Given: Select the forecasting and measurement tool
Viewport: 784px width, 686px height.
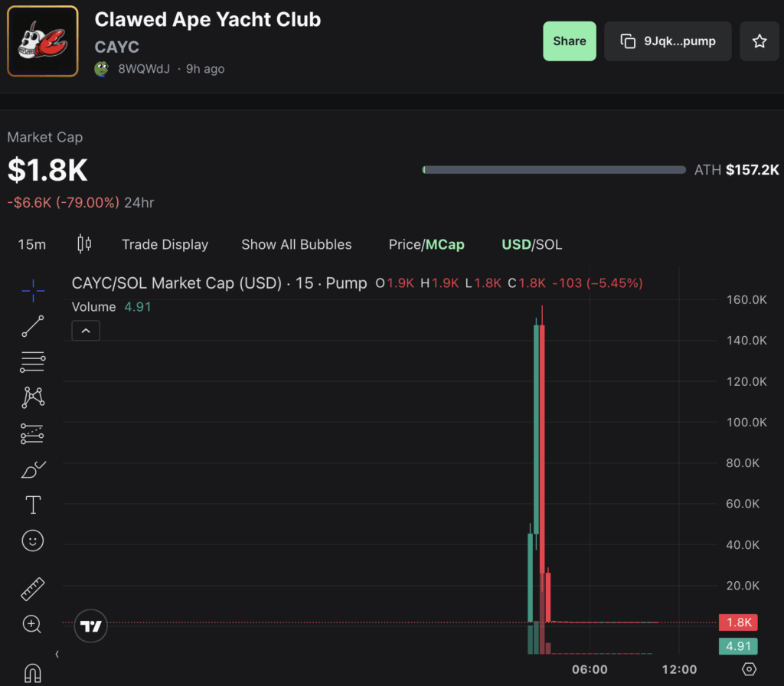Looking at the screenshot, I should 32,433.
